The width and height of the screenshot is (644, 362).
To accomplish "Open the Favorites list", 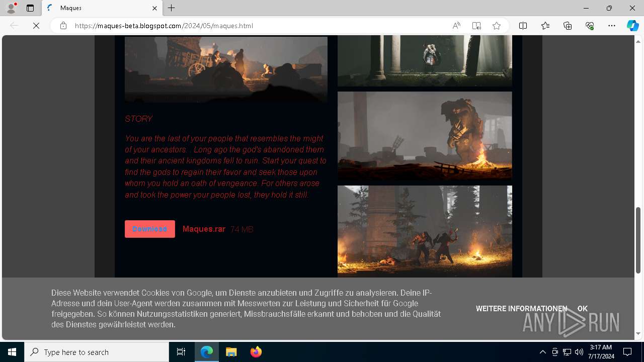I will click(x=545, y=26).
